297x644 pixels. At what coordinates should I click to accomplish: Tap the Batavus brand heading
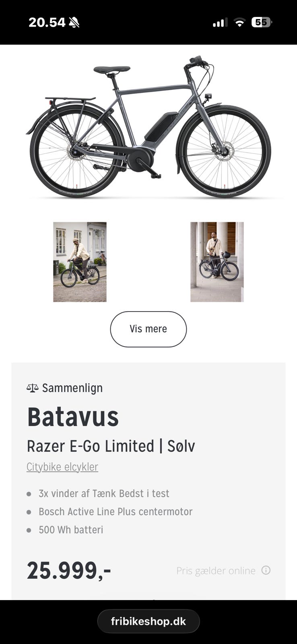[73, 417]
